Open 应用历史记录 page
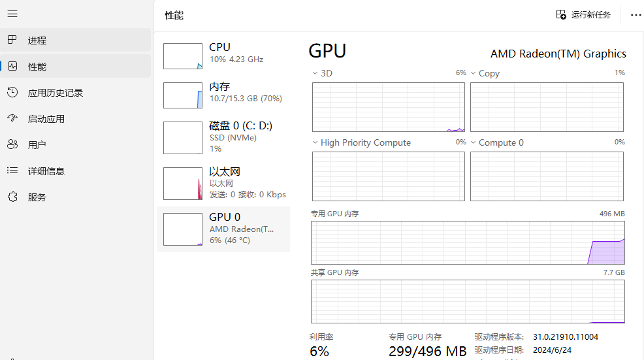 coord(76,93)
